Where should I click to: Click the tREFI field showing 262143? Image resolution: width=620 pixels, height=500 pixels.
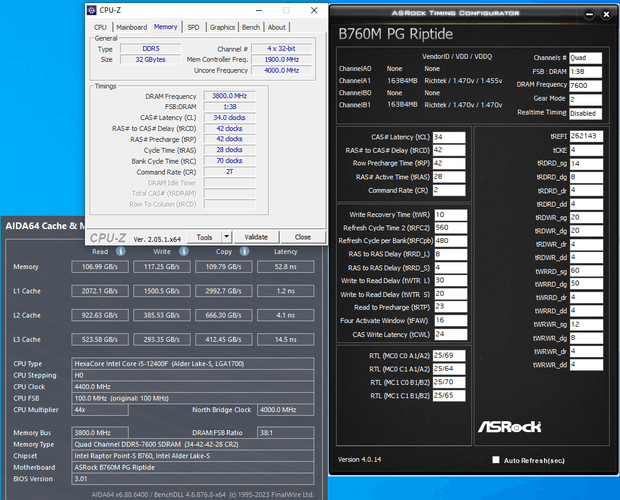[x=586, y=136]
